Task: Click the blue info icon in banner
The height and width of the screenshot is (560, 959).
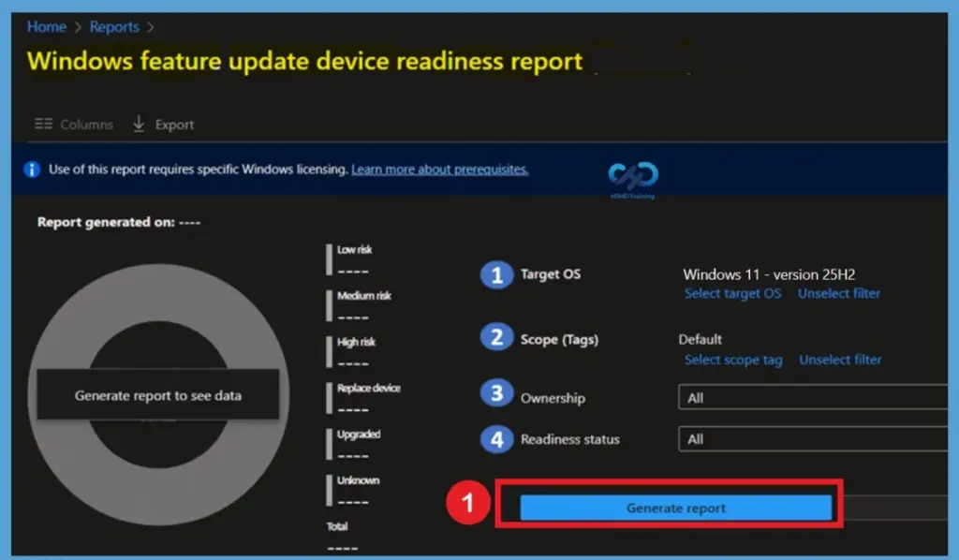Action: [32, 169]
